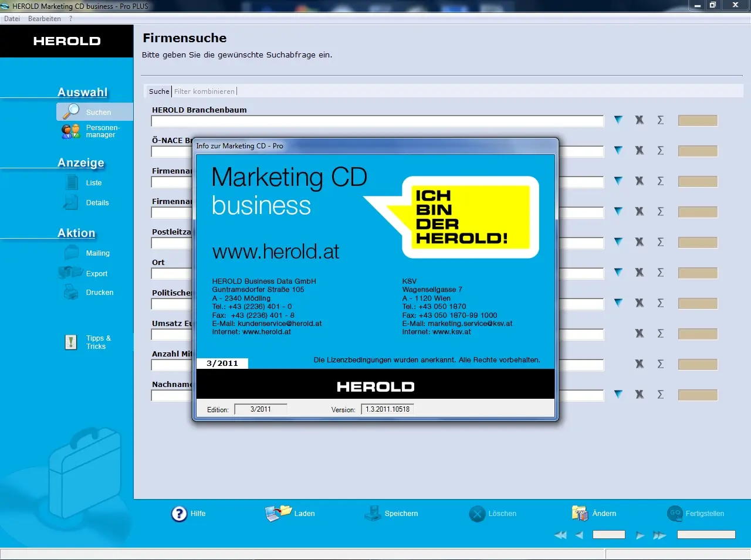Click the tan count box in Branchenbaum row
751x560 pixels.
pos(698,120)
